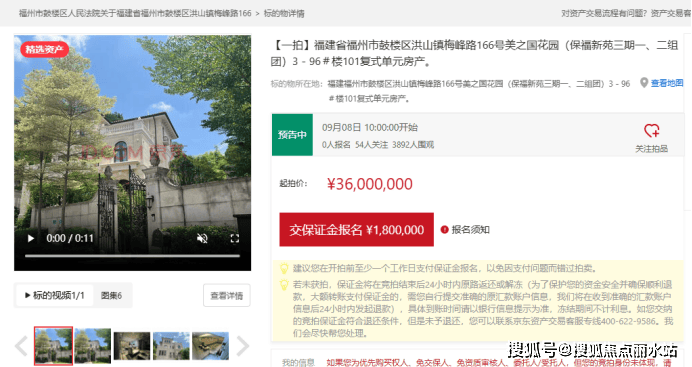Open the video in fullscreen
The height and width of the screenshot is (367, 692).
pos(234,239)
